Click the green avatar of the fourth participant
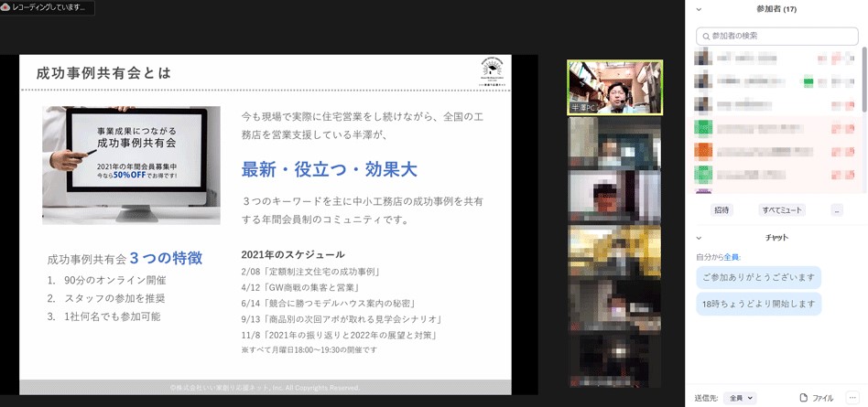 [x=703, y=127]
